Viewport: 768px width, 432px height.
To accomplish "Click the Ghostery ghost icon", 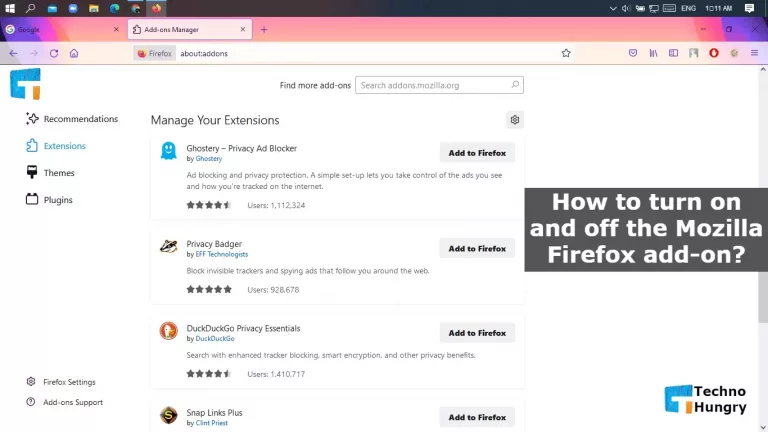I will point(168,151).
